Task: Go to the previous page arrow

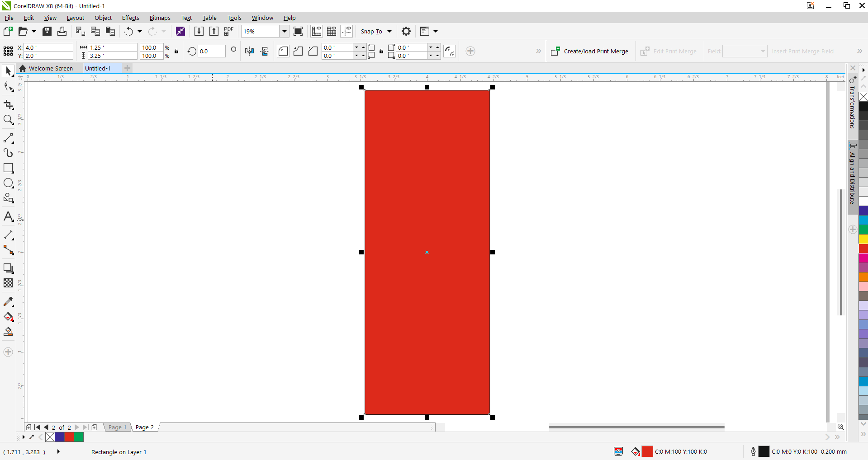Action: [x=46, y=427]
